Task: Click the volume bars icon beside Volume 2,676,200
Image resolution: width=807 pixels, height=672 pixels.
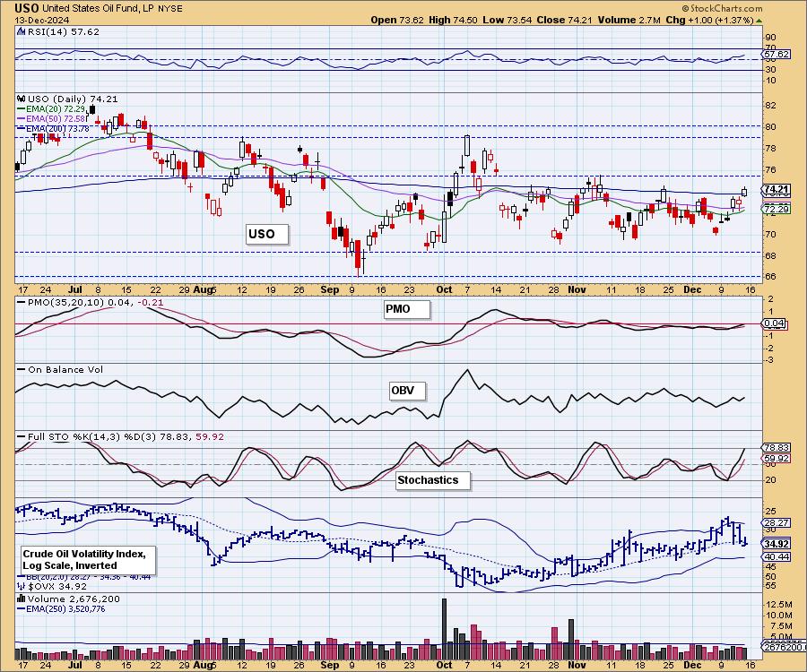Action: click(22, 599)
